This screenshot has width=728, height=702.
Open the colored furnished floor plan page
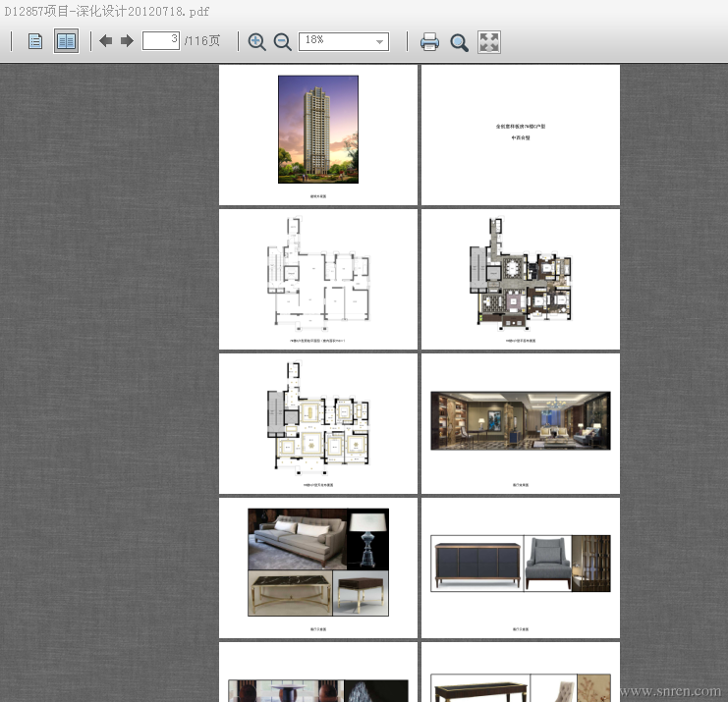[x=521, y=279]
